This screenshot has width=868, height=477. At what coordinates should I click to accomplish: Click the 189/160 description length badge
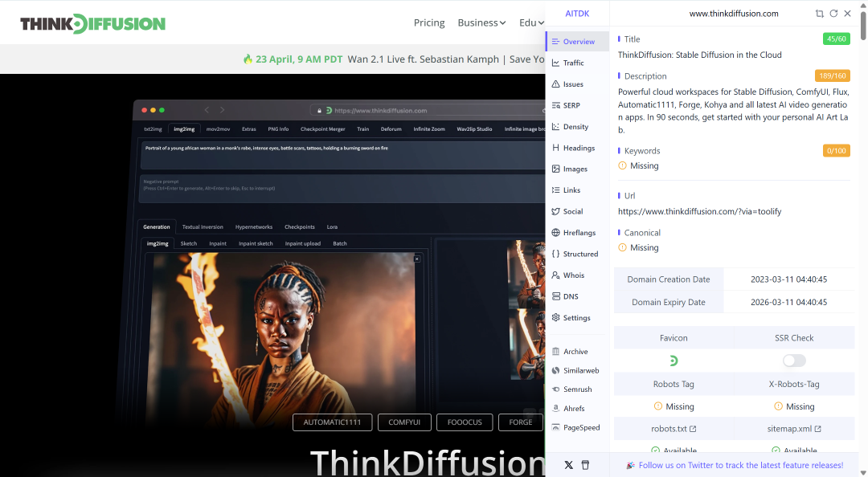832,75
